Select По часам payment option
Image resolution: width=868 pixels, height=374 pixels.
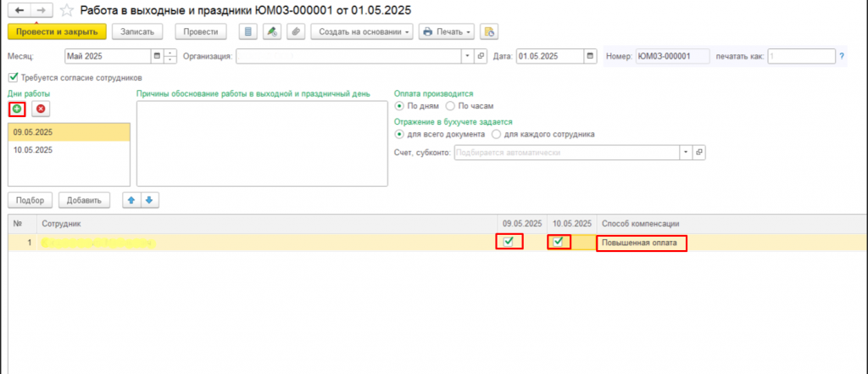(449, 105)
